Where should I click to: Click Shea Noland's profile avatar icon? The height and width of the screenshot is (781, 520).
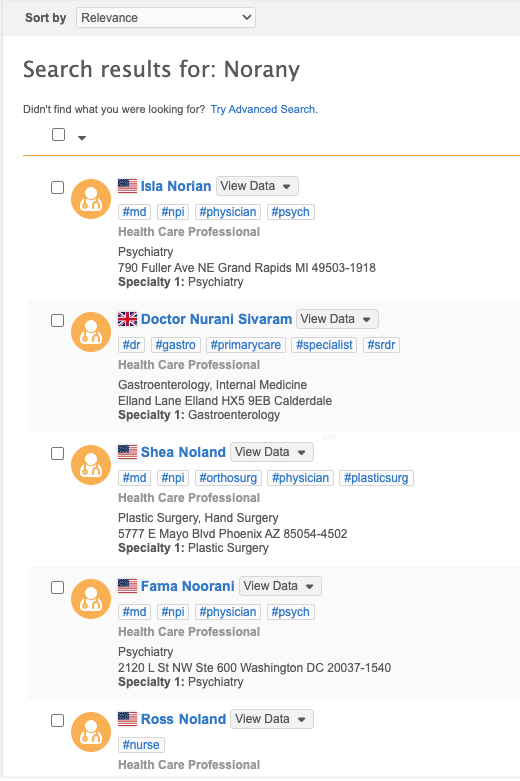(91, 465)
